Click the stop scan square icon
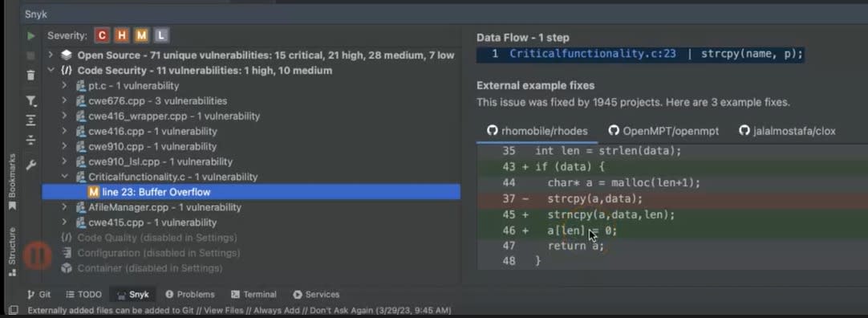The height and width of the screenshot is (318, 868). point(31,56)
